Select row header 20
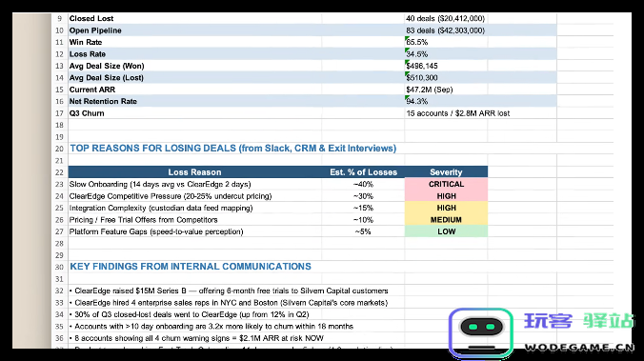This screenshot has height=361, width=644. coord(60,149)
